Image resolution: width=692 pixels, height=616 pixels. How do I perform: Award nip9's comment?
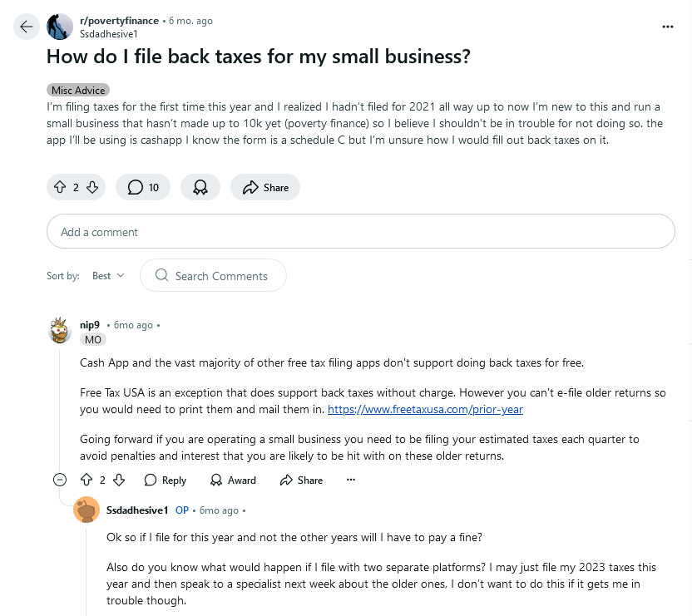[x=233, y=480]
